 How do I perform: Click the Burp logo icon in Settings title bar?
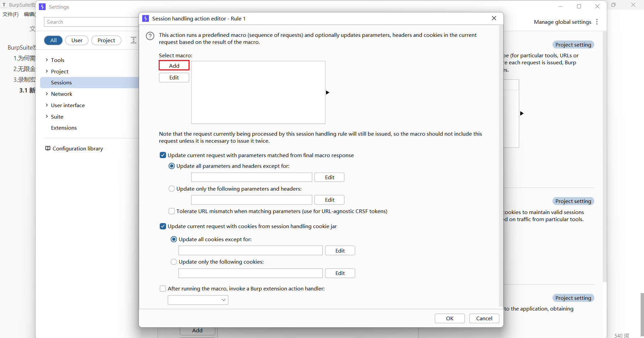click(x=42, y=7)
